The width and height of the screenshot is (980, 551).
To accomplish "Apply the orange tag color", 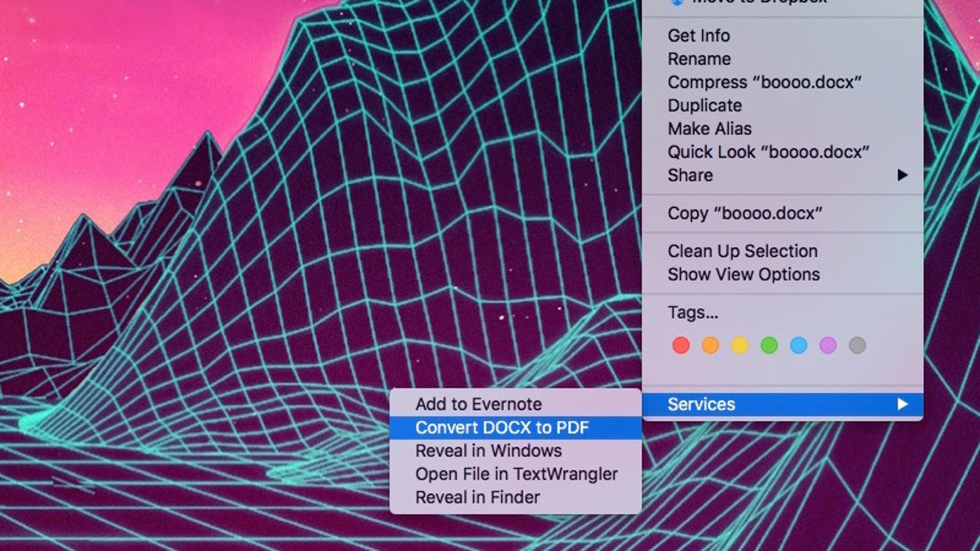I will click(x=710, y=345).
